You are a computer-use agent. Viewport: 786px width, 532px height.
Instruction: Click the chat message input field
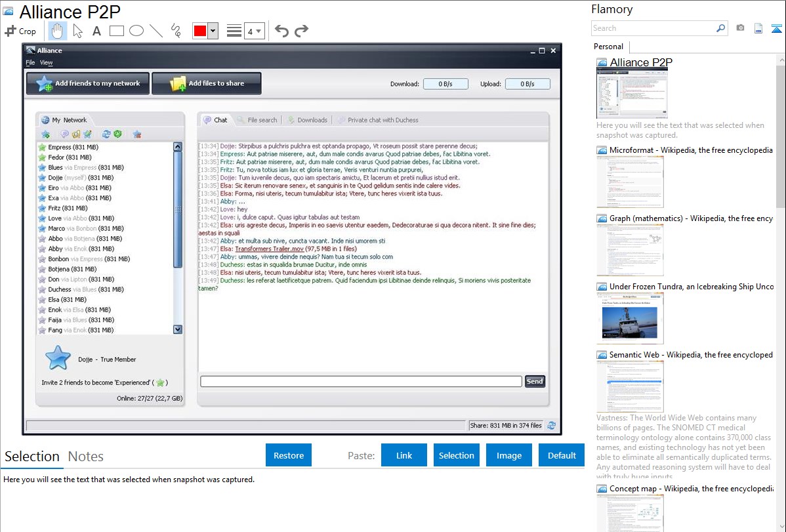(361, 382)
